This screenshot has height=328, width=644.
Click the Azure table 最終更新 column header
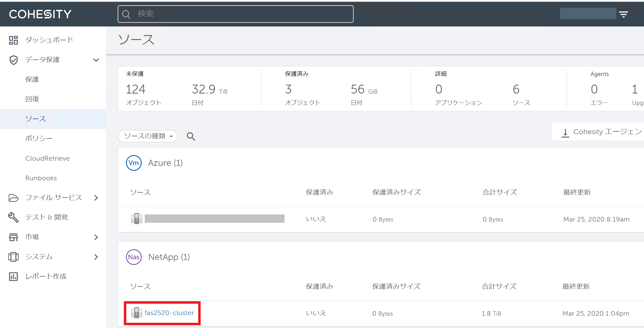point(577,192)
